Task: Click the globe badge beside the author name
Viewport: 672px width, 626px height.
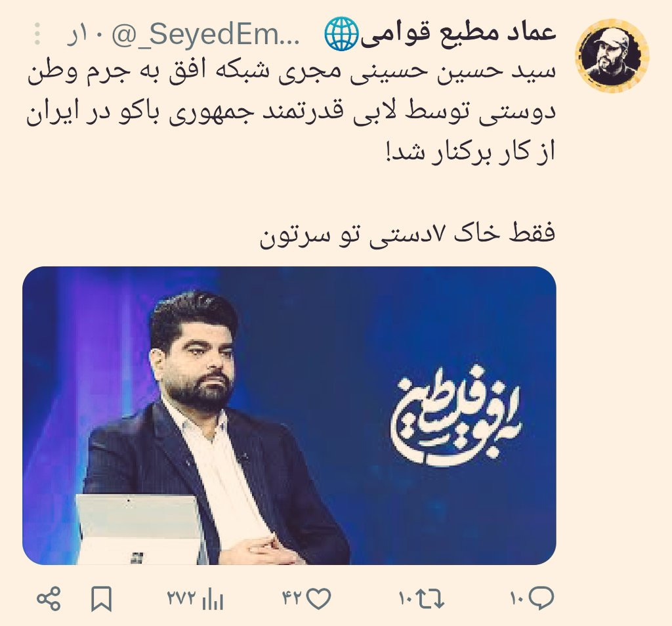Action: [341, 35]
